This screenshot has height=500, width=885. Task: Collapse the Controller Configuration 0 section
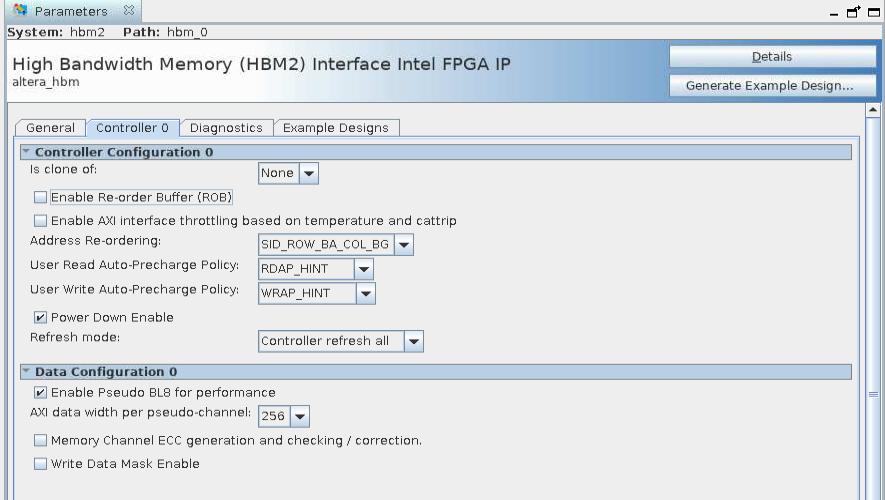point(26,152)
